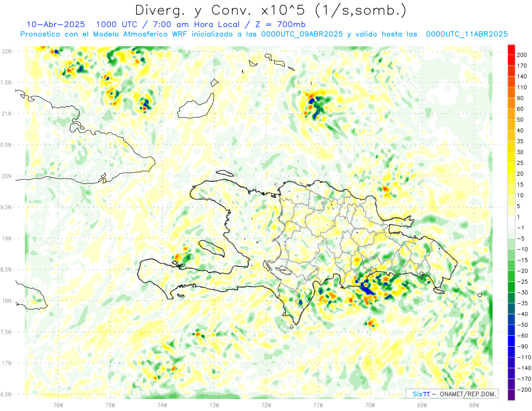Click the color scale value '35'
Screen dimensions: 532x411
pos(520,141)
